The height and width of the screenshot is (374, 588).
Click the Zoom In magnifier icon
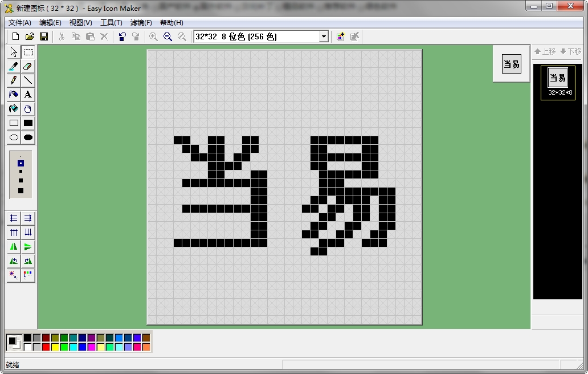point(154,36)
